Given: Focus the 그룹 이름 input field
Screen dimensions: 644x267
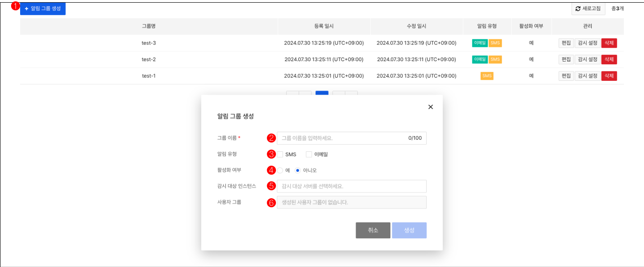Looking at the screenshot, I should pos(352,138).
